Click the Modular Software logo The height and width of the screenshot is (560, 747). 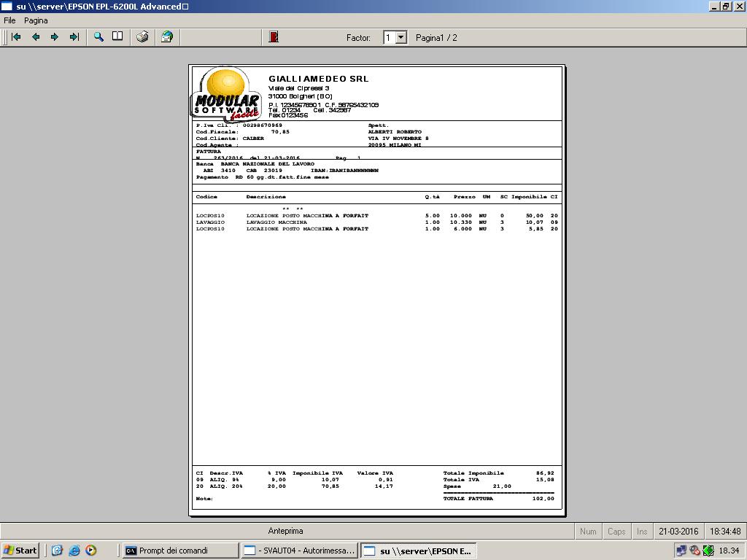pyautogui.click(x=226, y=94)
